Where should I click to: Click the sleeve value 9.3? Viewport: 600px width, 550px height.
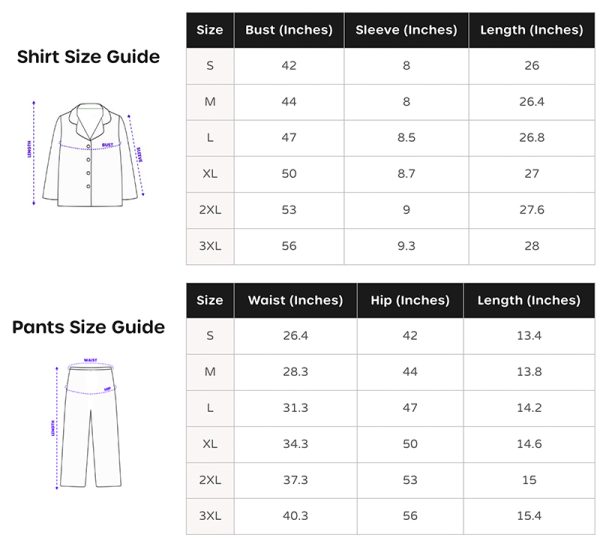(x=406, y=246)
